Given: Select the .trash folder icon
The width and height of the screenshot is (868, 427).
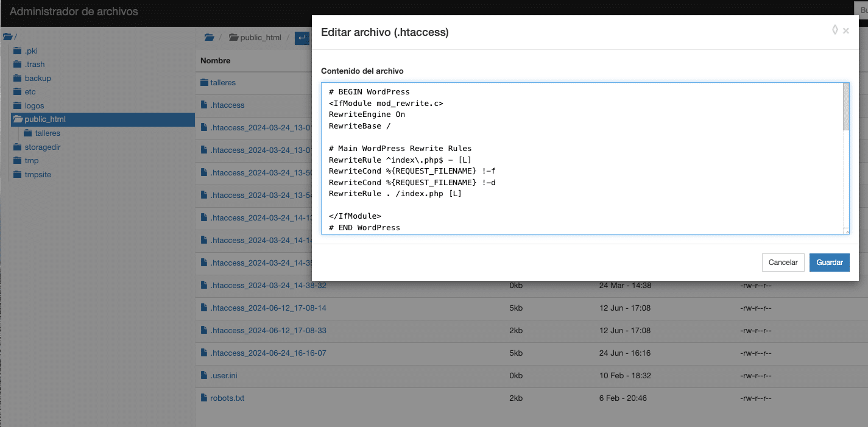Looking at the screenshot, I should 17,65.
